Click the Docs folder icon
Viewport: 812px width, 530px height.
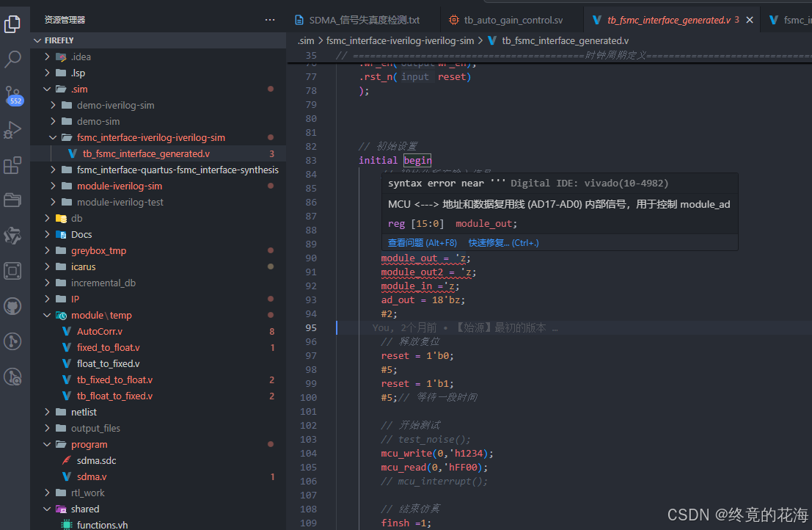61,234
